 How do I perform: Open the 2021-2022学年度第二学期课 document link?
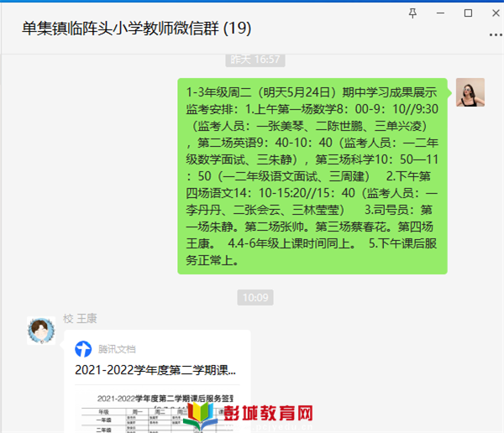[155, 370]
